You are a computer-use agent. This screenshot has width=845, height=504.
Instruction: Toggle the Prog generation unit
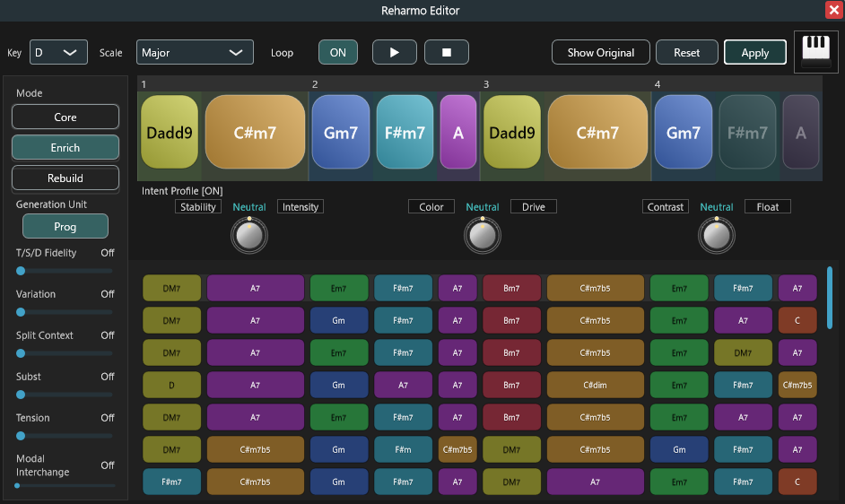coord(65,227)
